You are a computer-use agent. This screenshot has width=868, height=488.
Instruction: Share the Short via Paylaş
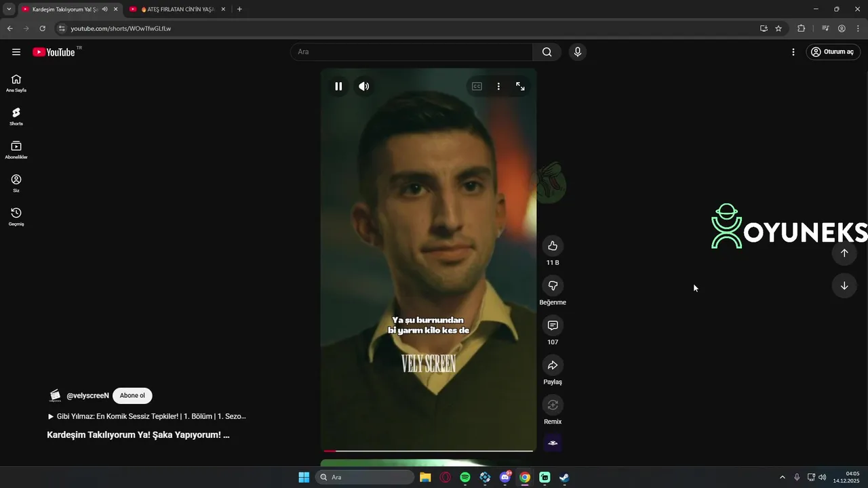click(x=553, y=365)
